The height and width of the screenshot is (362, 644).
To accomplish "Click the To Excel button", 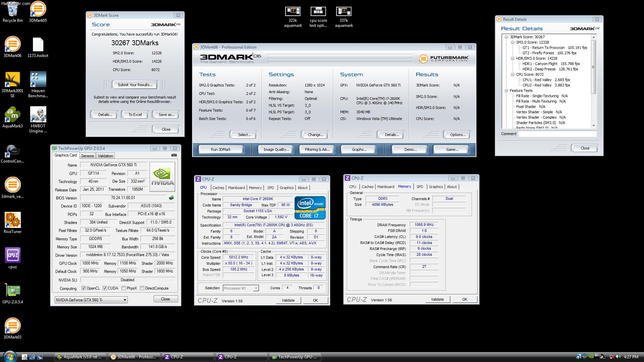I will point(135,115).
